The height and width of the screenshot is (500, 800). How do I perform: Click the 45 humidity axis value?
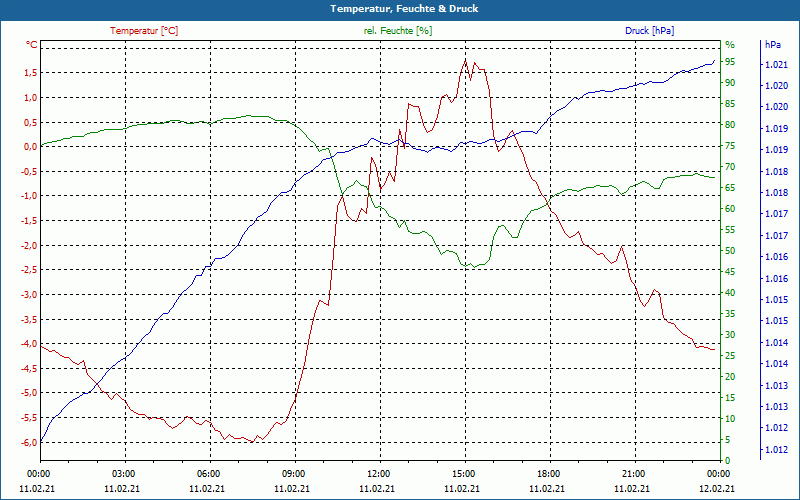coord(730,272)
